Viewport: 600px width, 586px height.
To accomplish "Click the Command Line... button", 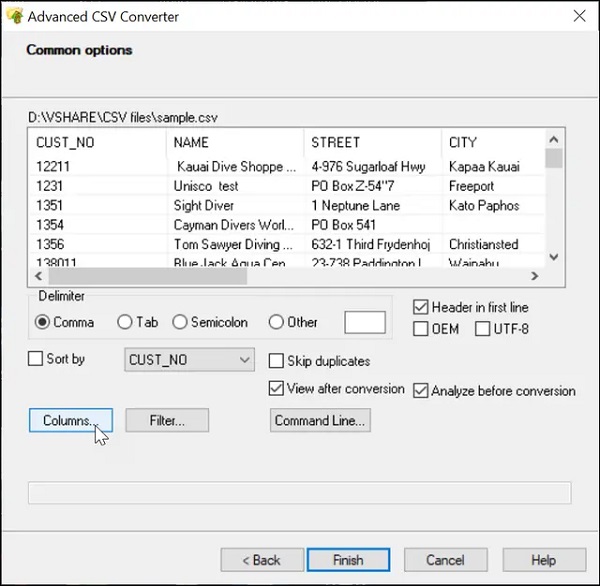I will pos(320,420).
